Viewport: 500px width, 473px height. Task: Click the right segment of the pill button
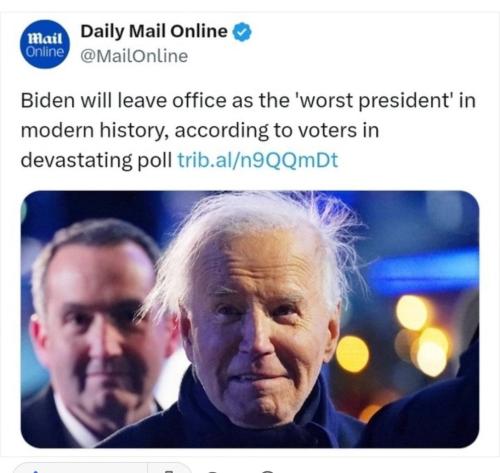tap(170, 468)
